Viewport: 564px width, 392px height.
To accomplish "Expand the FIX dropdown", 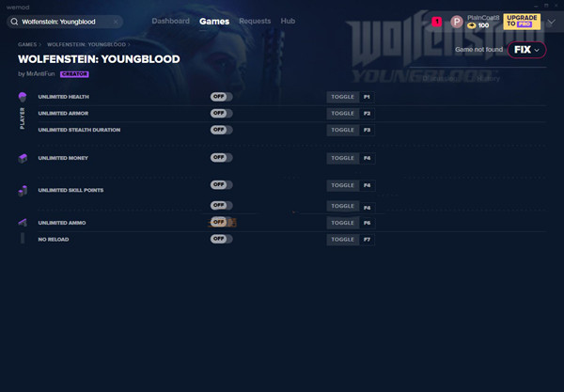I will [x=525, y=49].
